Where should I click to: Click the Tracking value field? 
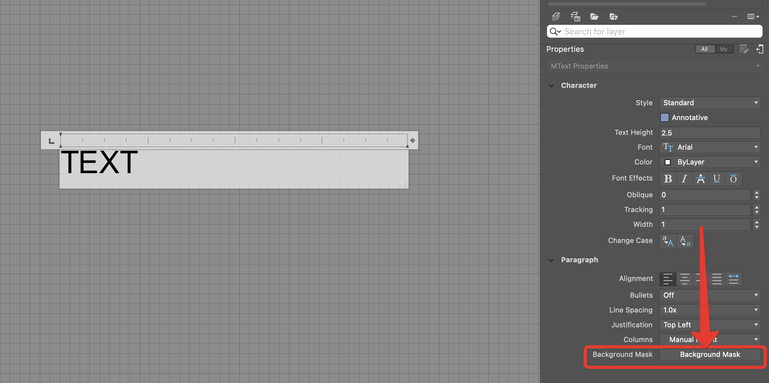[705, 209]
